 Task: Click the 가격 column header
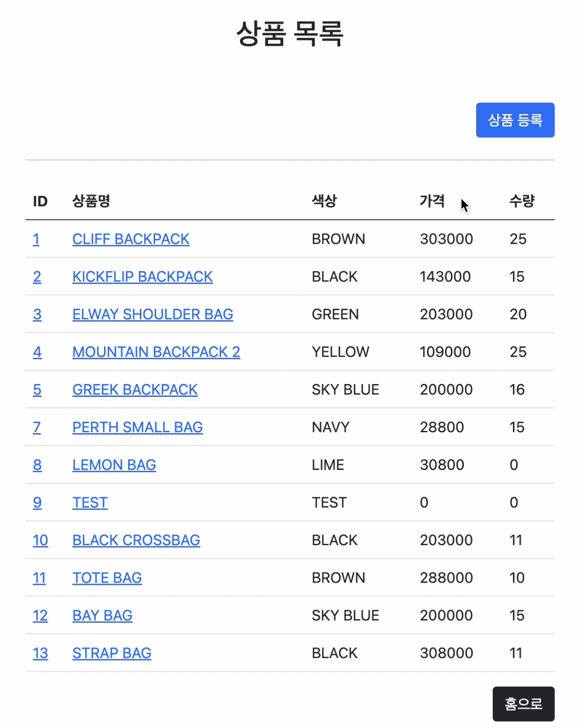pos(432,201)
